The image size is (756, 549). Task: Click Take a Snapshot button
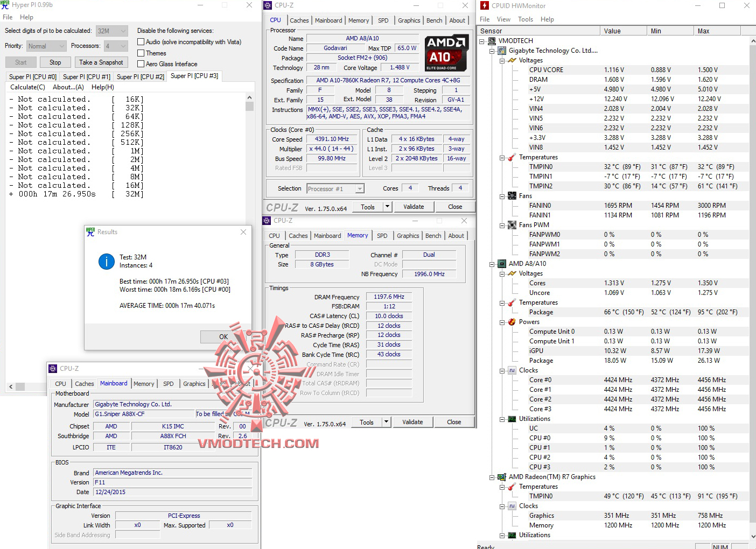(x=101, y=62)
